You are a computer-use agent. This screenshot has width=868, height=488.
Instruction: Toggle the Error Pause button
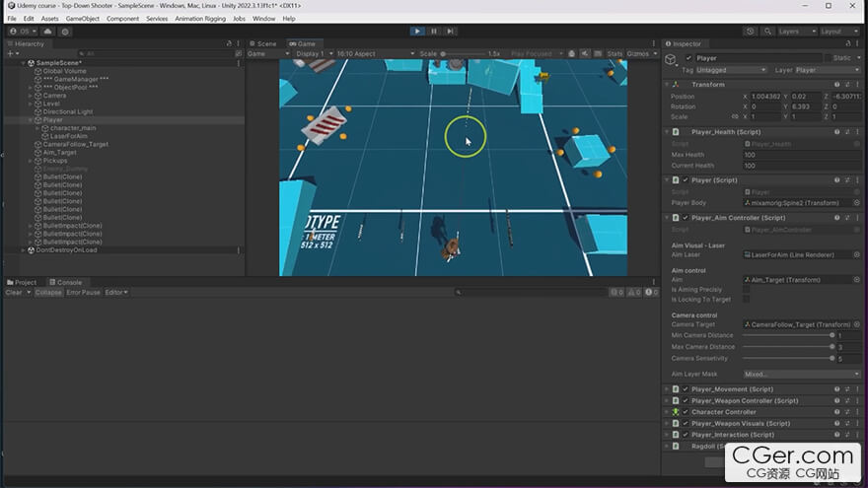point(83,292)
